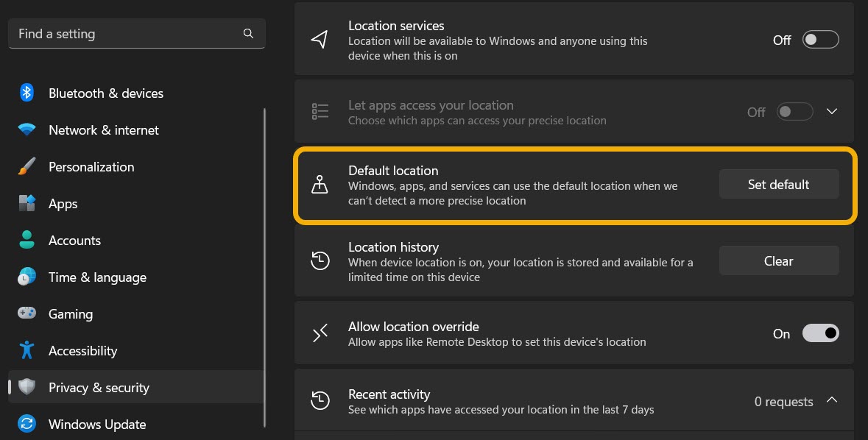Enable the Let apps access your location switch
The width and height of the screenshot is (868, 440).
[x=794, y=111]
